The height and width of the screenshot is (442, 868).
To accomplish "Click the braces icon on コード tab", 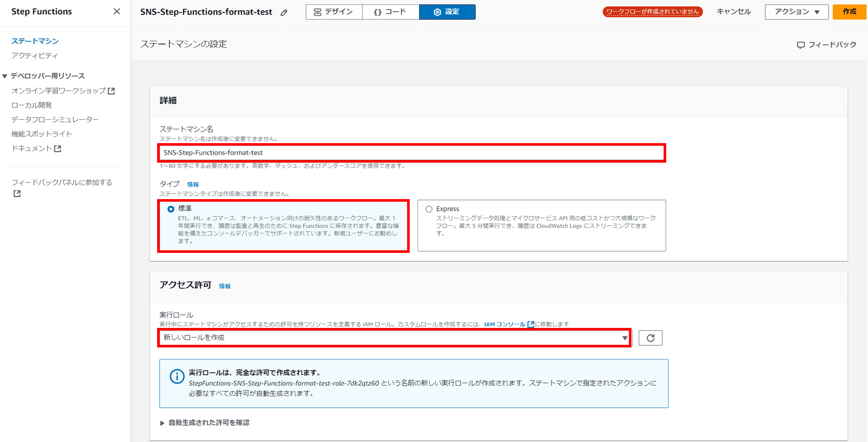I will [378, 12].
